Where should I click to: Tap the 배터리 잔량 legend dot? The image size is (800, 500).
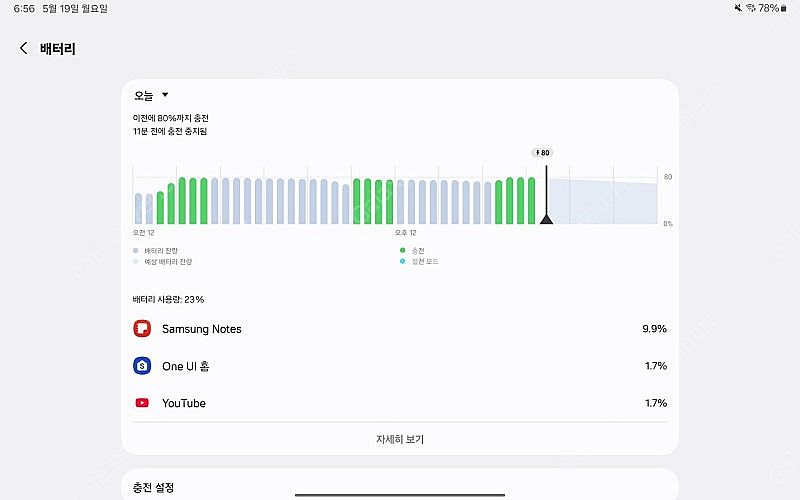pyautogui.click(x=135, y=251)
